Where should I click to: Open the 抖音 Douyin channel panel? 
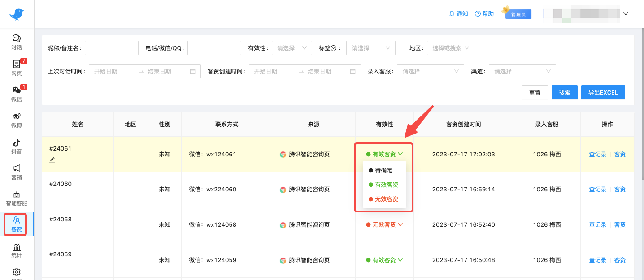(x=16, y=146)
